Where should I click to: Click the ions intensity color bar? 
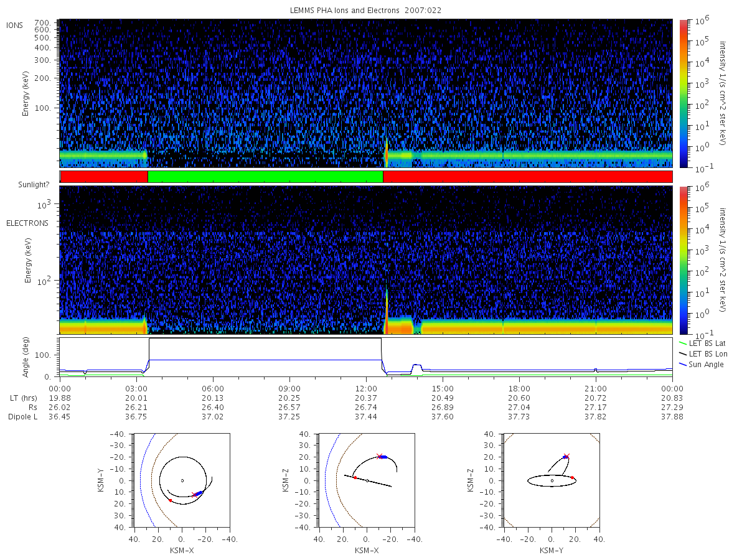tap(684, 93)
